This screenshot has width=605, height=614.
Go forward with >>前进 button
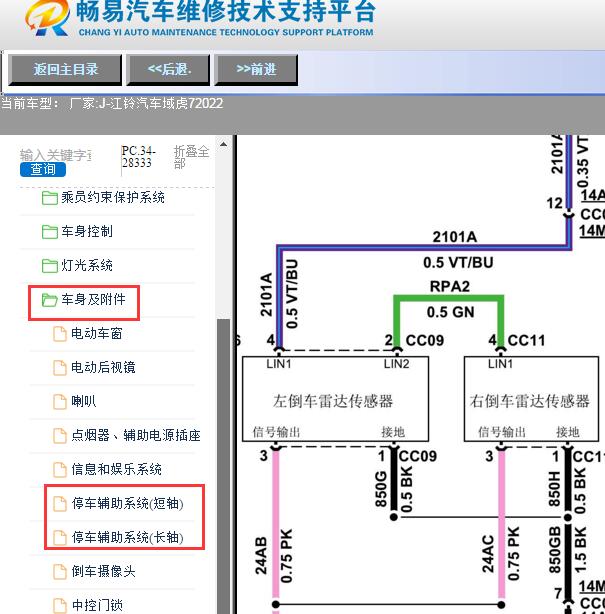(x=256, y=70)
